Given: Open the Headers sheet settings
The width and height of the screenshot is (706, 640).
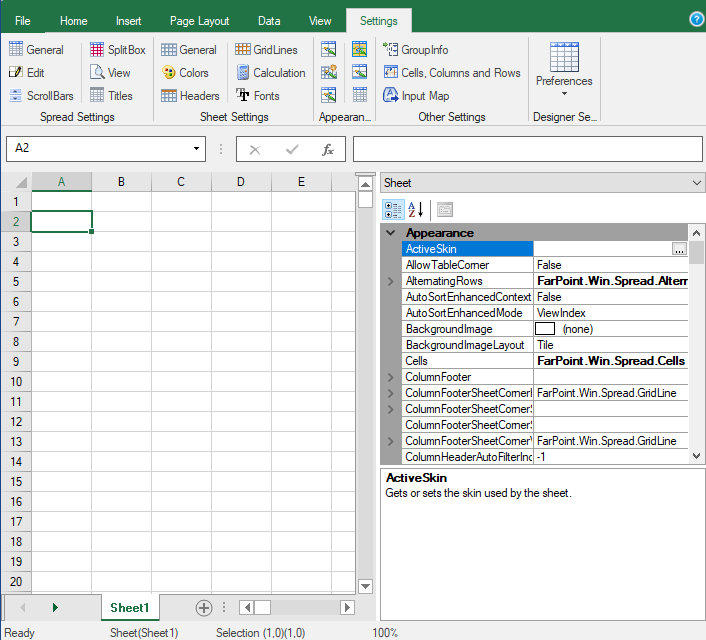Looking at the screenshot, I should pyautogui.click(x=190, y=95).
